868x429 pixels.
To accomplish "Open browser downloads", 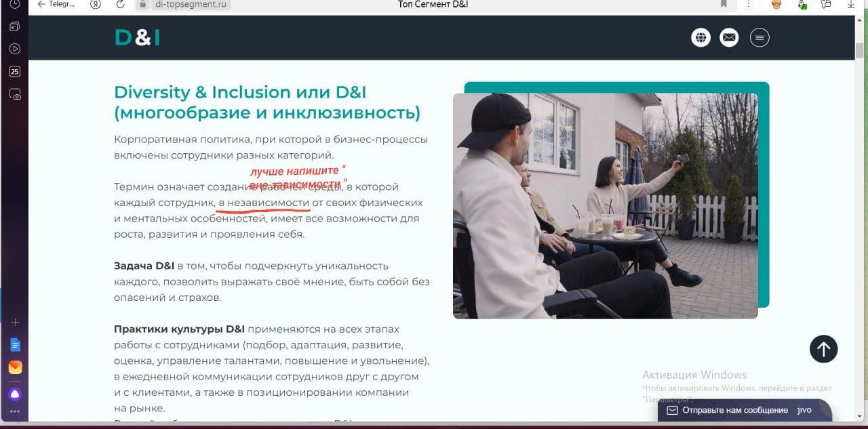I will 851,4.
